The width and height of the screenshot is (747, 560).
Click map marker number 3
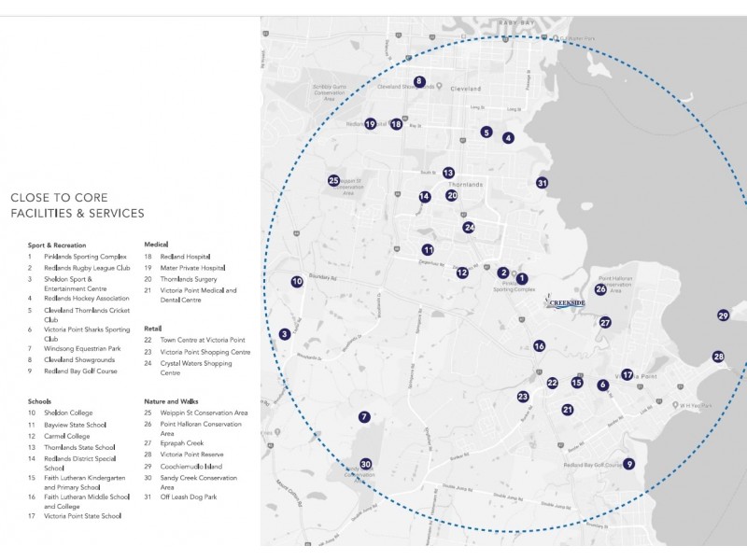click(285, 334)
